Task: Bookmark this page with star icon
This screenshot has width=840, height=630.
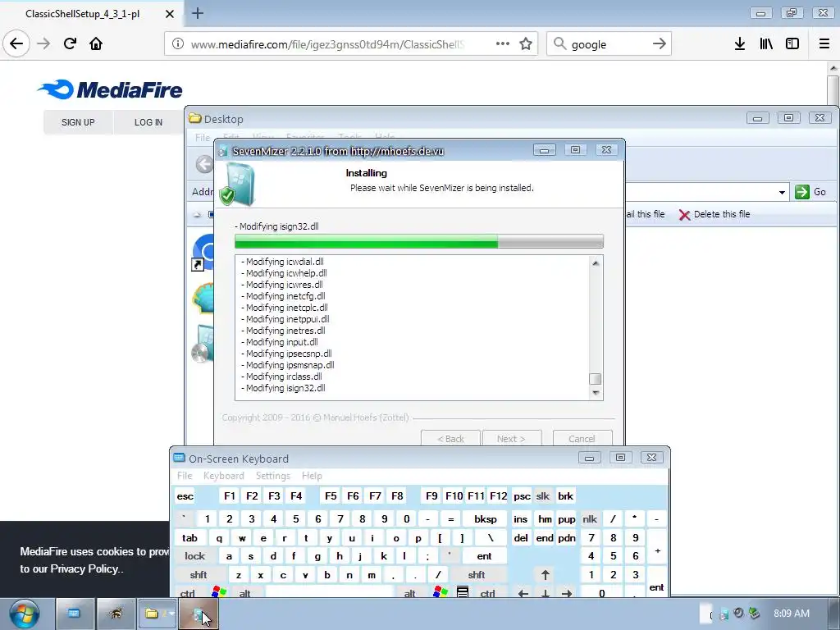Action: (526, 44)
